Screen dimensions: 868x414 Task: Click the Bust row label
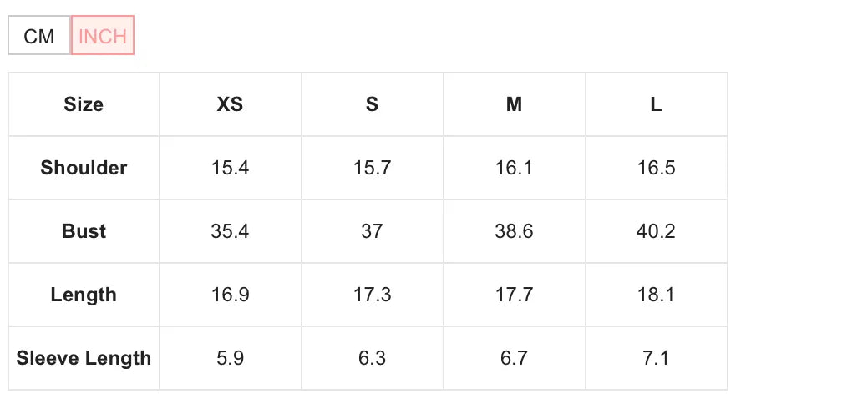tap(84, 231)
